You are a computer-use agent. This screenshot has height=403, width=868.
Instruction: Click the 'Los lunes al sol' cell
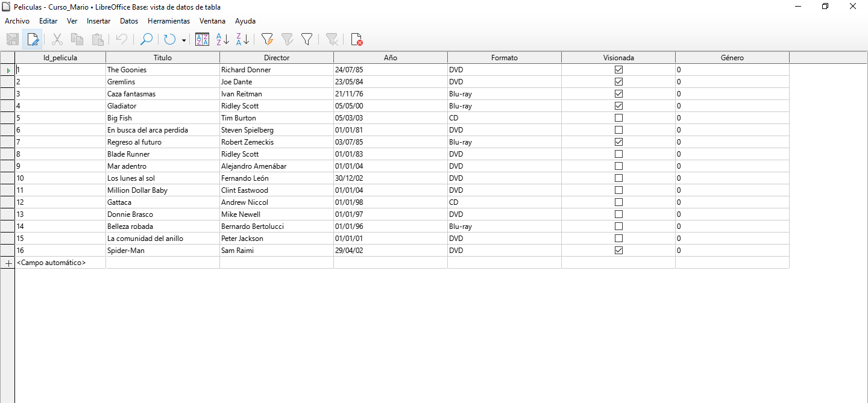click(163, 178)
